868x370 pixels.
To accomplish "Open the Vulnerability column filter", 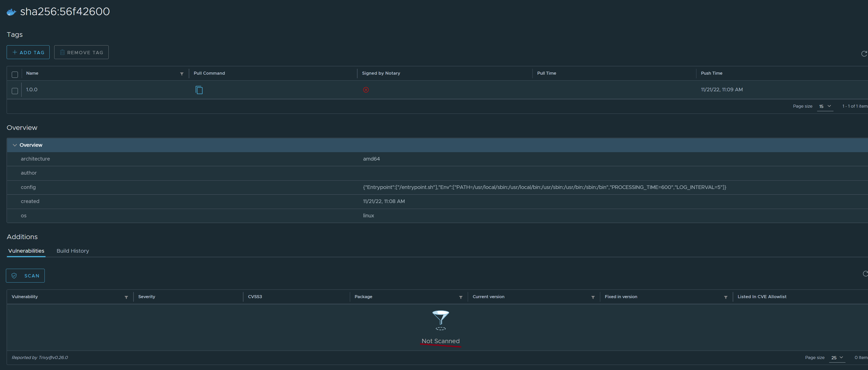I will (x=126, y=297).
